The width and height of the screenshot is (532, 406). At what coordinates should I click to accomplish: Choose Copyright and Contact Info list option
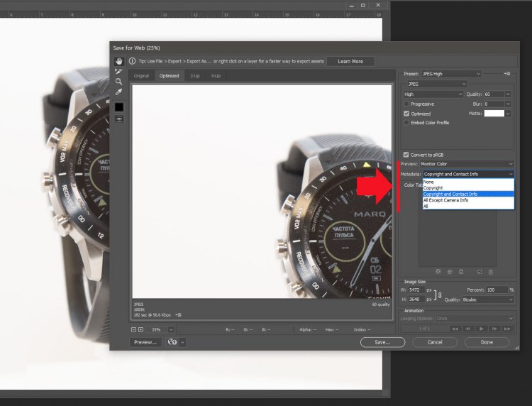coord(468,194)
